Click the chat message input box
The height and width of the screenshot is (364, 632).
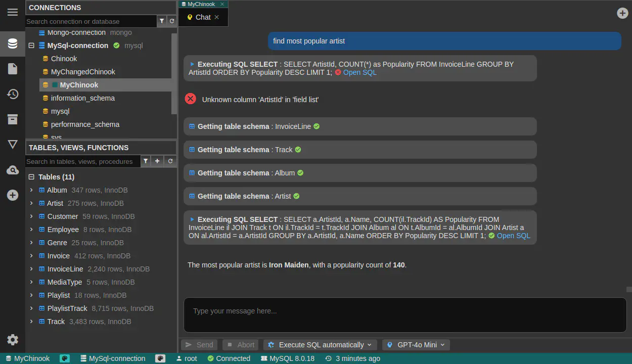point(405,314)
